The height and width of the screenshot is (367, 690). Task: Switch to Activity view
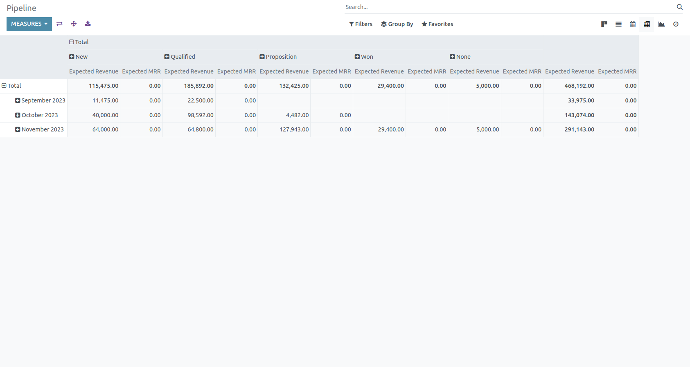(x=676, y=24)
